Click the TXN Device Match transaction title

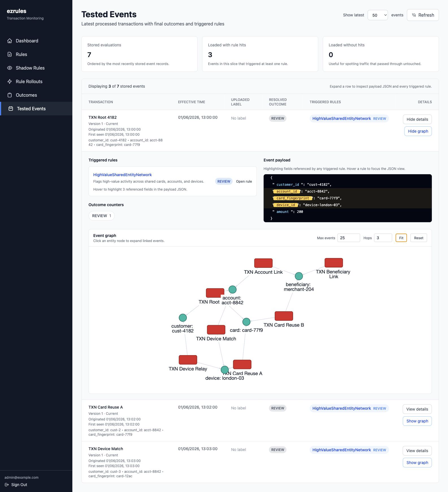tap(106, 449)
